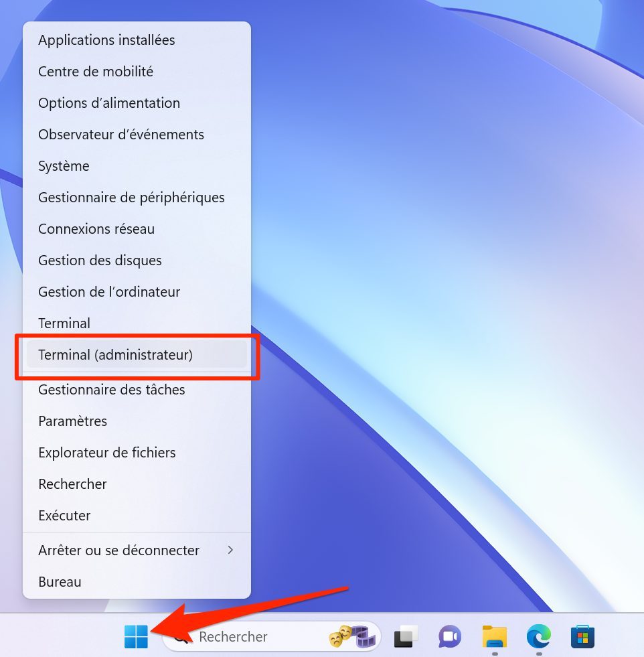Launch Terminal (administrateur)
The height and width of the screenshot is (657, 644).
pos(137,354)
